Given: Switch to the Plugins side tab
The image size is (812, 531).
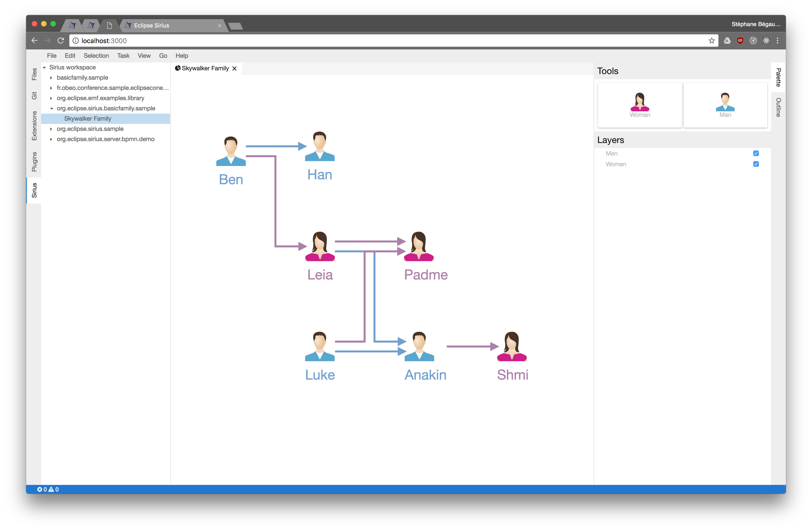Looking at the screenshot, I should pyautogui.click(x=34, y=162).
